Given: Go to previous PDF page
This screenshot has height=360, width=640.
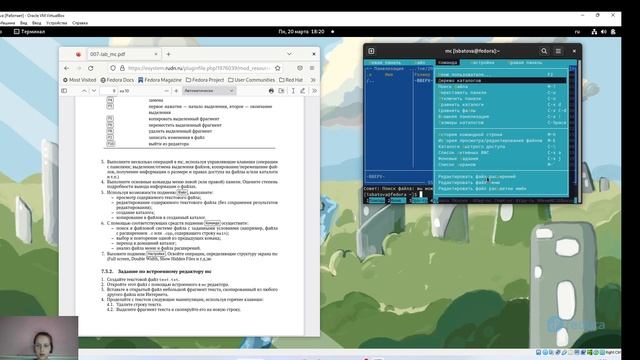Looking at the screenshot, I should (84, 91).
